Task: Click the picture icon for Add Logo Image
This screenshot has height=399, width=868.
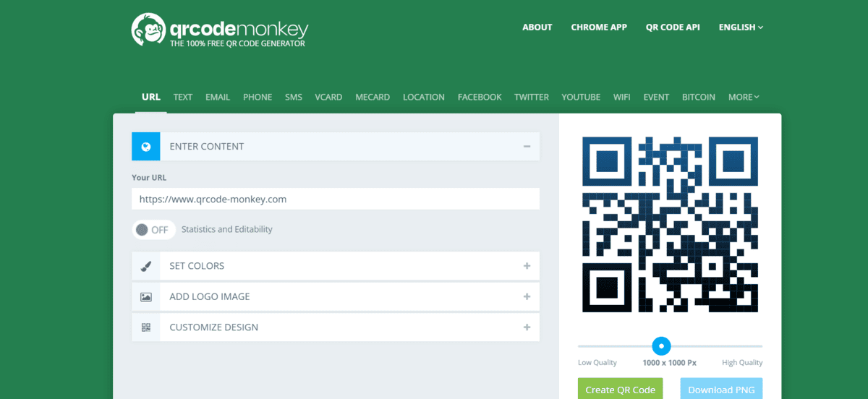Action: coord(146,297)
